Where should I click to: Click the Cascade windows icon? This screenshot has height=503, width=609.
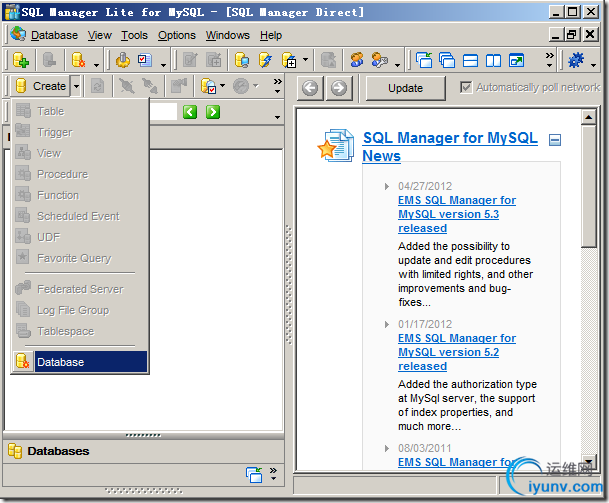point(447,60)
